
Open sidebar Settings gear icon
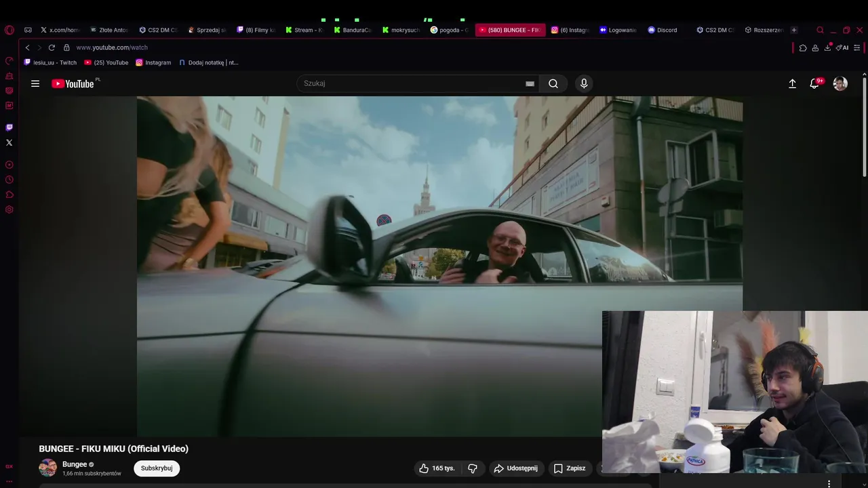pos(9,209)
